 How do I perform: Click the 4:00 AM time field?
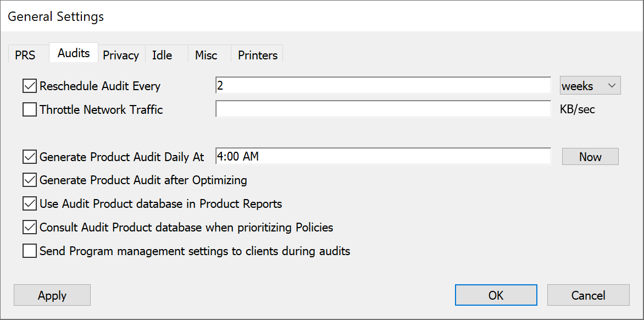pos(383,157)
